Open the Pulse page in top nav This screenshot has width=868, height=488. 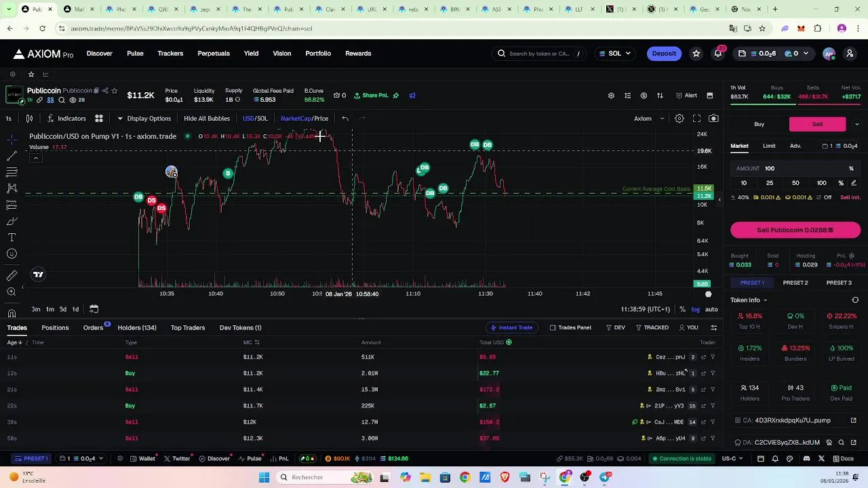tap(135, 54)
